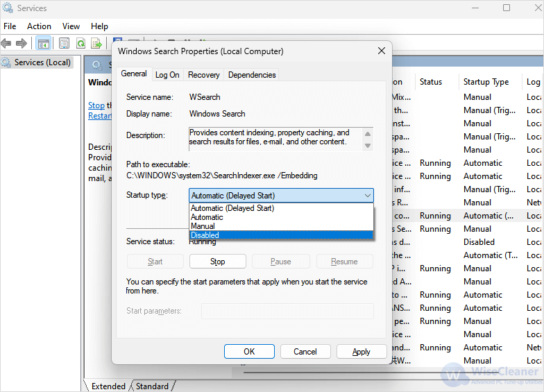Maximize the Services window

pos(507,8)
